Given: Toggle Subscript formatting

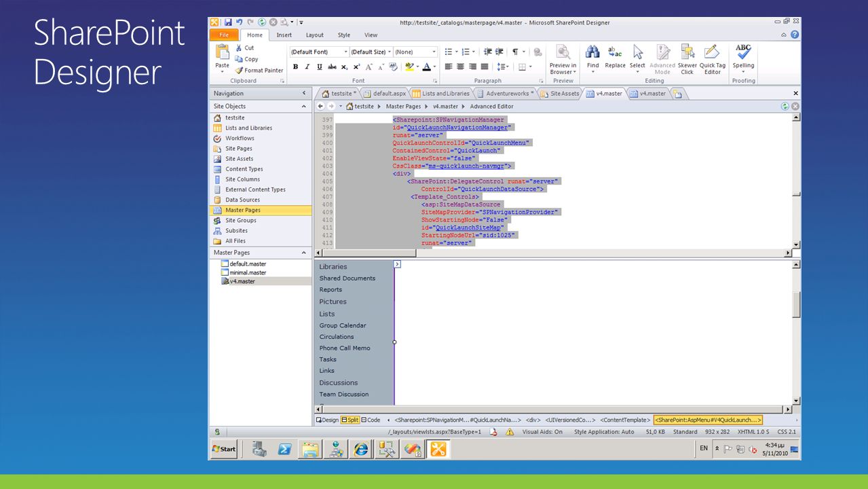Looking at the screenshot, I should [x=345, y=67].
